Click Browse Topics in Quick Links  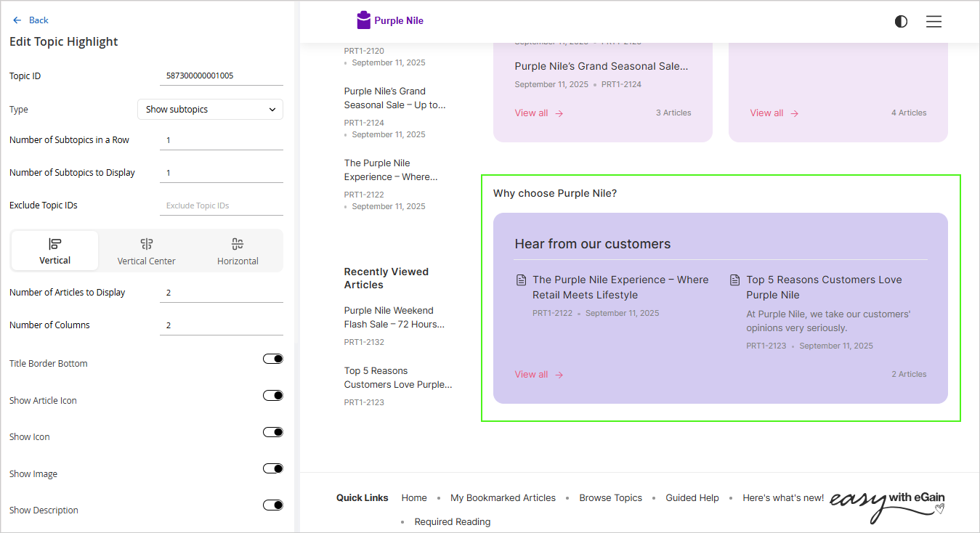[610, 498]
